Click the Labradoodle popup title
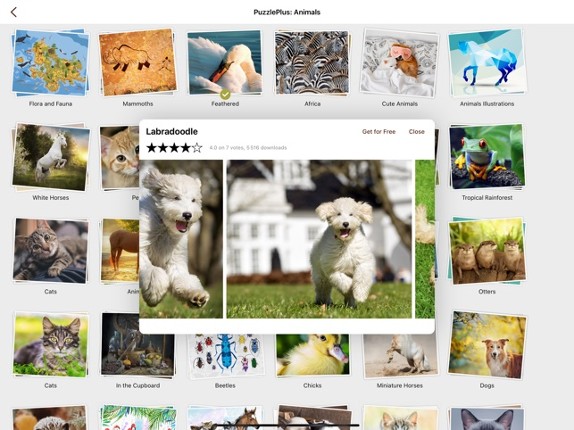Screen dimensions: 574x430 (172, 132)
